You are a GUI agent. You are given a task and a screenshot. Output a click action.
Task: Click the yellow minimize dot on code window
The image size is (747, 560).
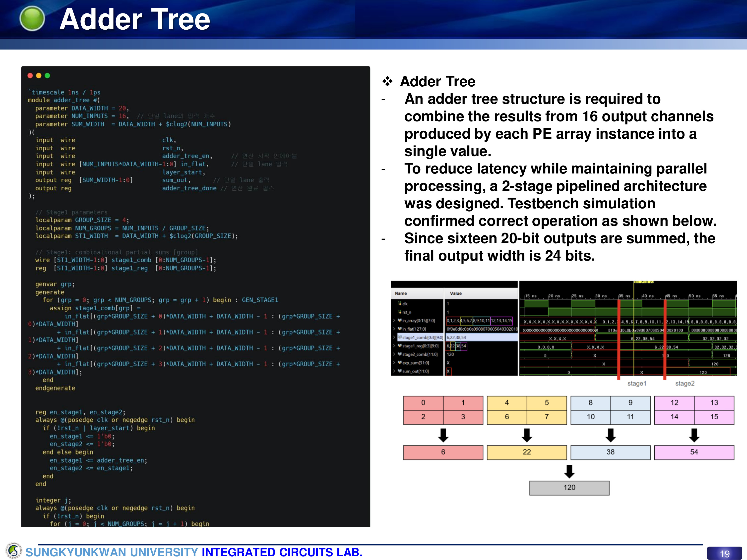[39, 76]
